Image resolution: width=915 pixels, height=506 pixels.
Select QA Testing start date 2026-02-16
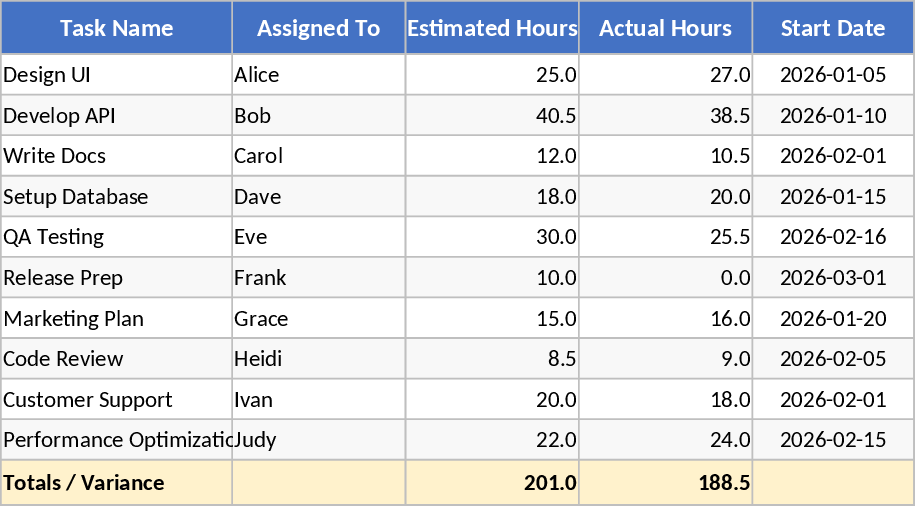click(833, 237)
